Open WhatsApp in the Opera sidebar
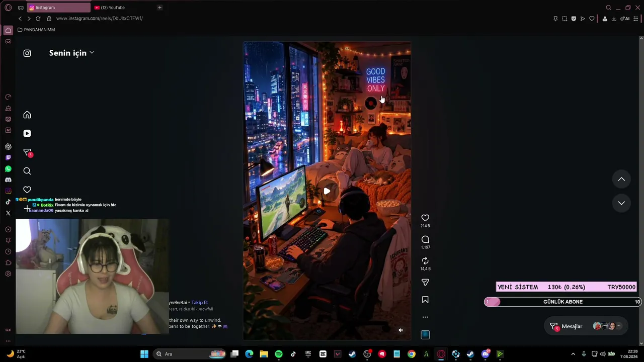644x362 pixels. pyautogui.click(x=8, y=169)
